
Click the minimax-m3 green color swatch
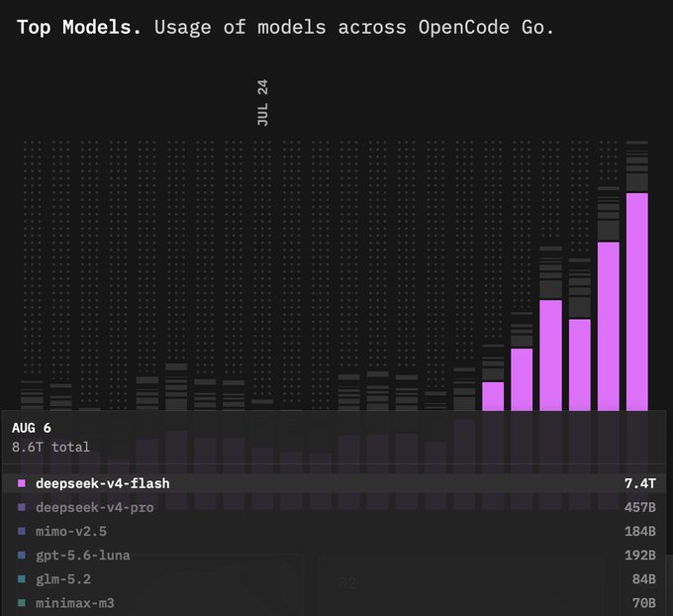22,603
